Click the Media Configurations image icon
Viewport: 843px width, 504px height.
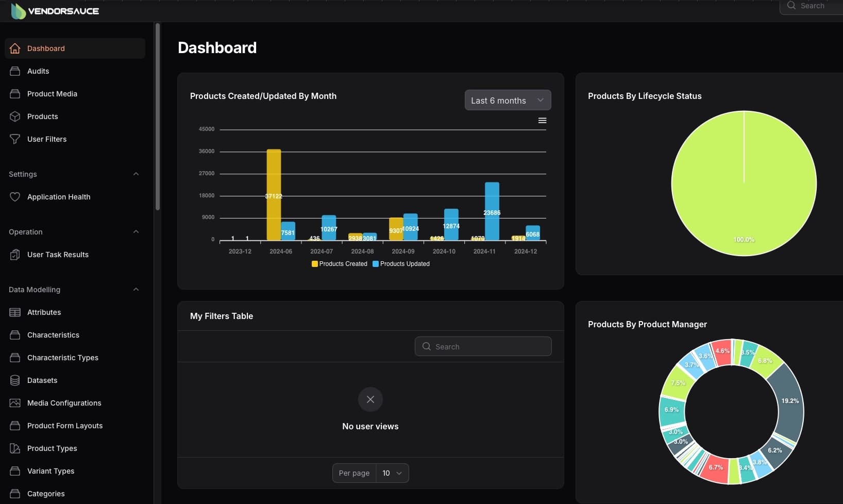15,403
